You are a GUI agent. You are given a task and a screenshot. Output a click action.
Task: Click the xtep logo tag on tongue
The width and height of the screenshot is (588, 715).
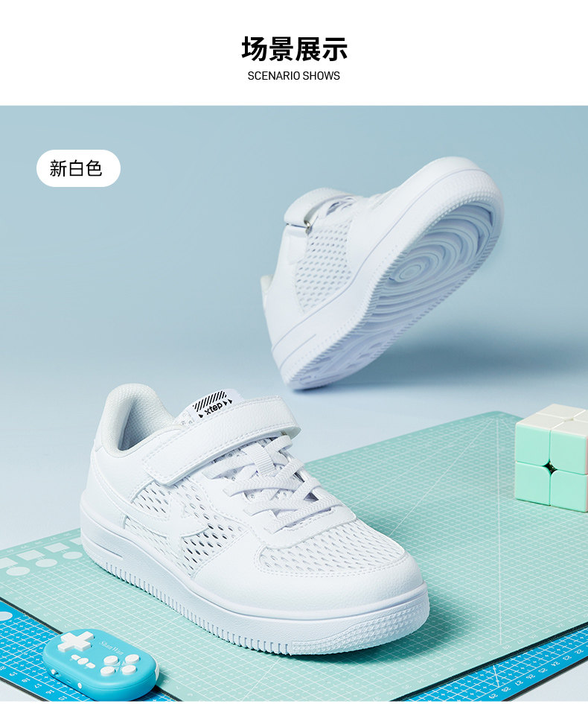tap(211, 404)
